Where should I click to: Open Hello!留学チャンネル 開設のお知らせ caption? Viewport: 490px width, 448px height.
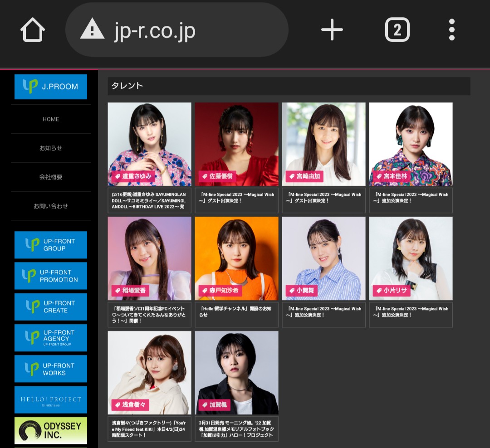tap(236, 315)
